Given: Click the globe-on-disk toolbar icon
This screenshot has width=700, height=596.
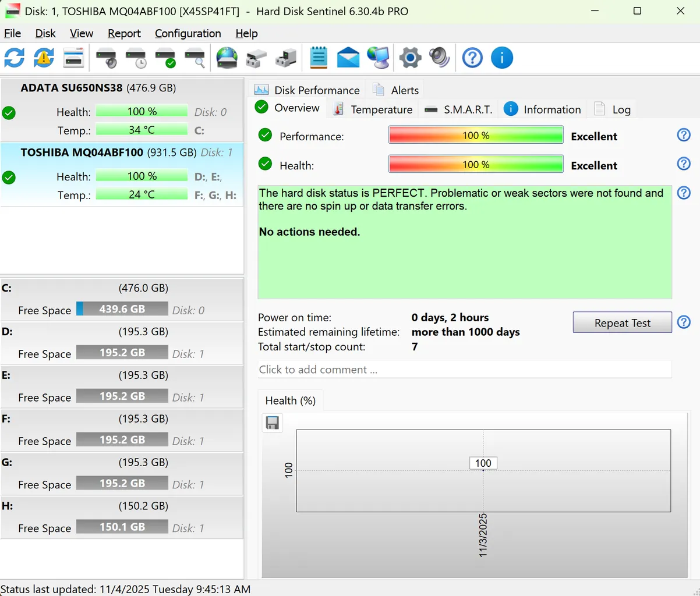Looking at the screenshot, I should click(227, 58).
